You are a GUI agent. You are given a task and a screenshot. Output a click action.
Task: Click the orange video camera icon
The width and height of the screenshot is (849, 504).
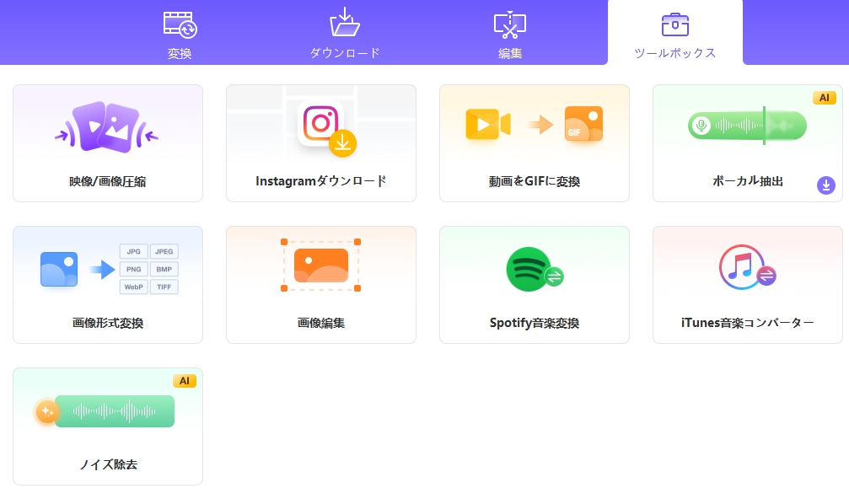pyautogui.click(x=488, y=124)
